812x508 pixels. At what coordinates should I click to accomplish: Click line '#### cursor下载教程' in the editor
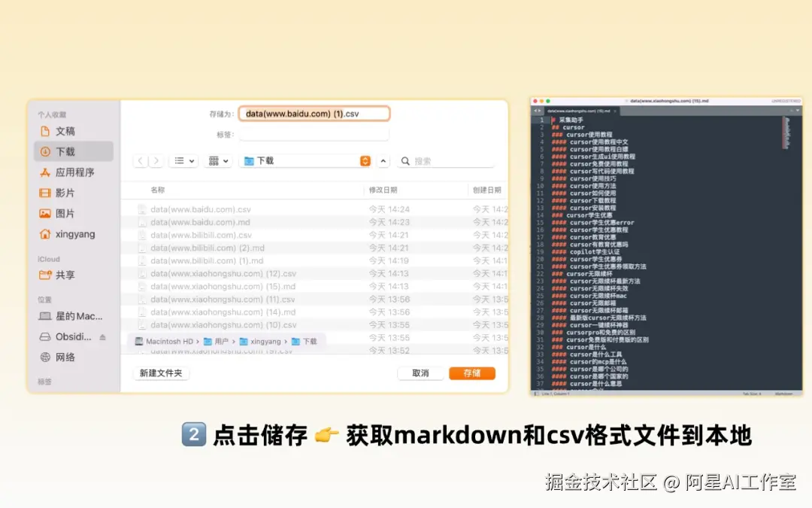pos(583,201)
